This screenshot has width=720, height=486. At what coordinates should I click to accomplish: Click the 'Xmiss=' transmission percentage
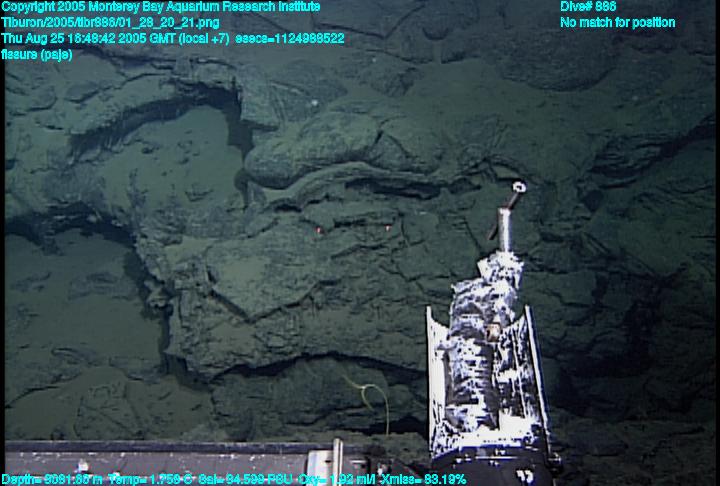coord(424,480)
